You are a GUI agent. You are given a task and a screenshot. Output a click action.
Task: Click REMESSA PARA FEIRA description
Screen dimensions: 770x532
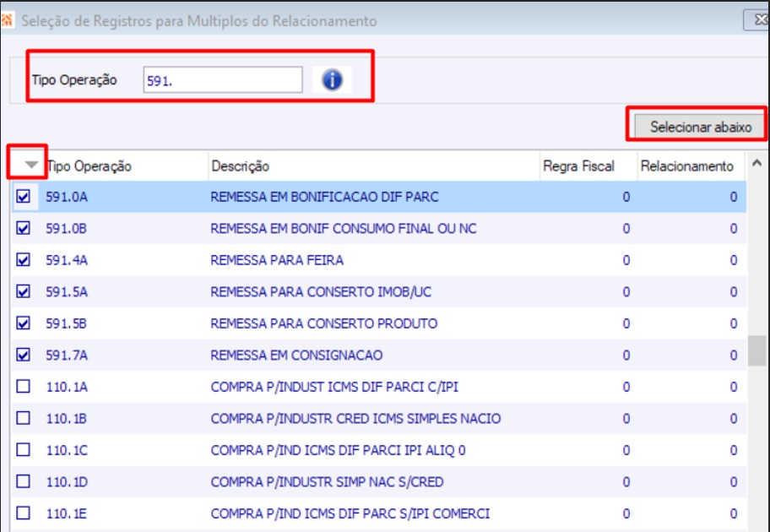277,260
